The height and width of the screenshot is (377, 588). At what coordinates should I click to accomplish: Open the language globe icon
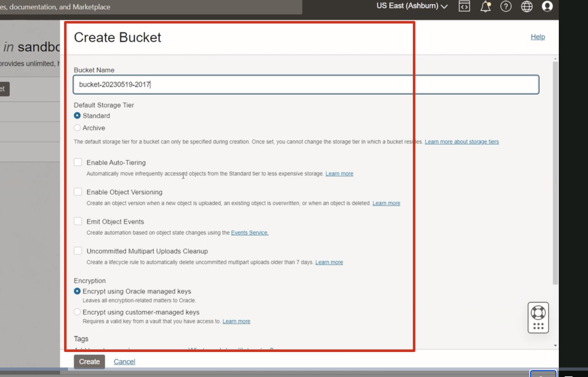click(527, 6)
